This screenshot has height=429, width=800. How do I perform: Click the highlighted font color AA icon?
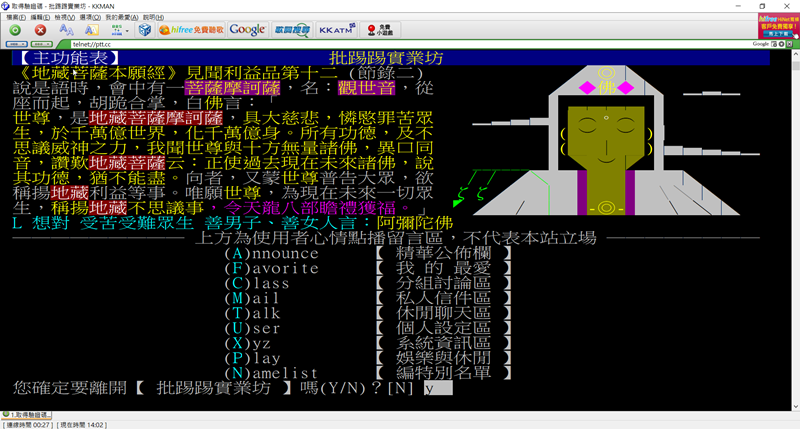(x=92, y=30)
